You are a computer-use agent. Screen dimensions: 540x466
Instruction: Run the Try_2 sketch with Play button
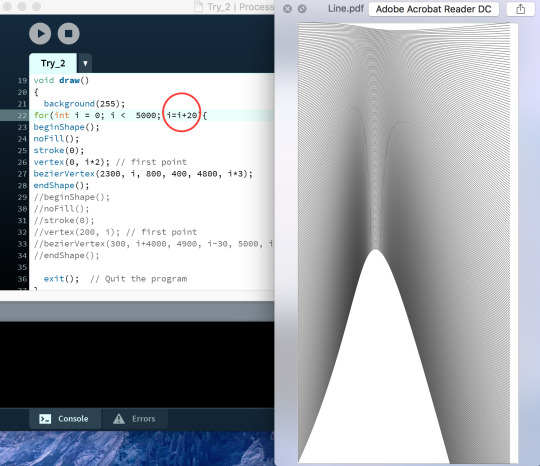[x=40, y=33]
